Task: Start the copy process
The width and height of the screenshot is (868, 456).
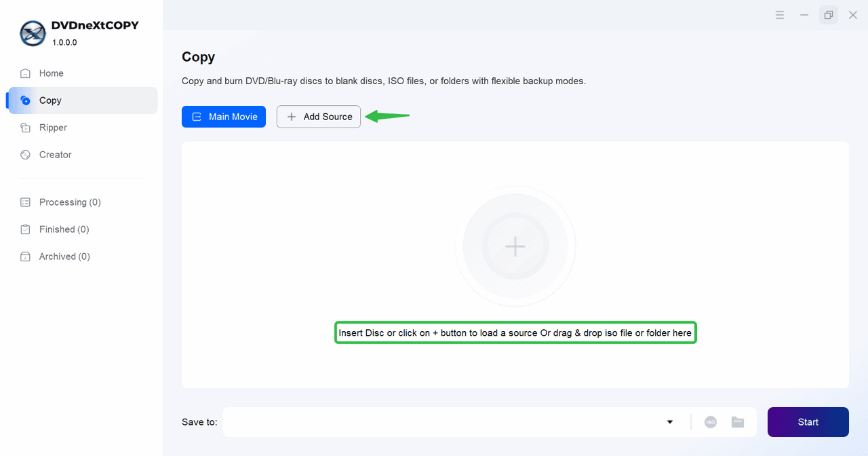Action: pyautogui.click(x=808, y=422)
